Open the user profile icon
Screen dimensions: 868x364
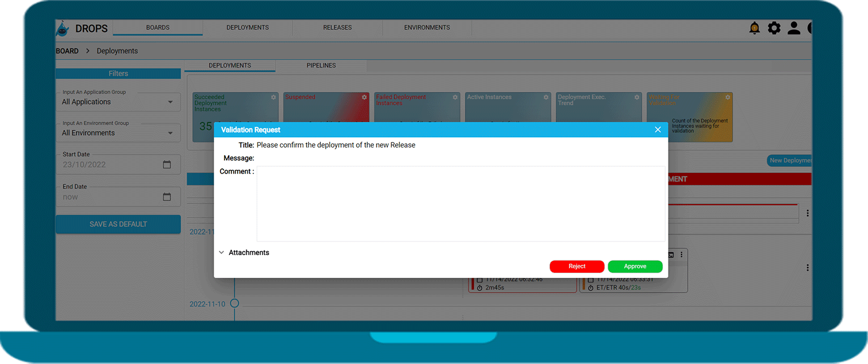click(794, 28)
